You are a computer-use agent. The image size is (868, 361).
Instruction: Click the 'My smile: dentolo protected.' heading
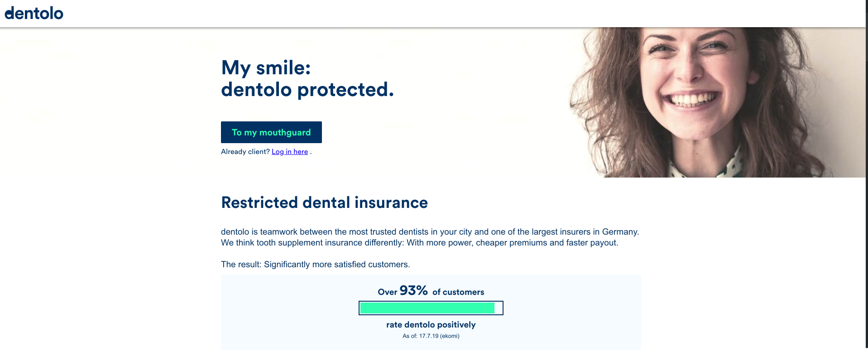tap(307, 78)
